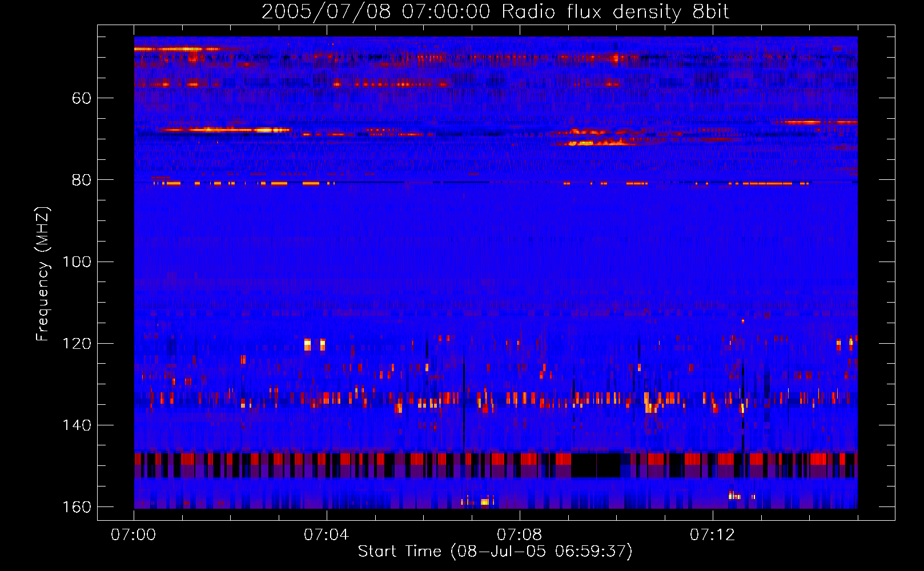Click the '100' frequency axis label
The height and width of the screenshot is (571, 924).
77,262
